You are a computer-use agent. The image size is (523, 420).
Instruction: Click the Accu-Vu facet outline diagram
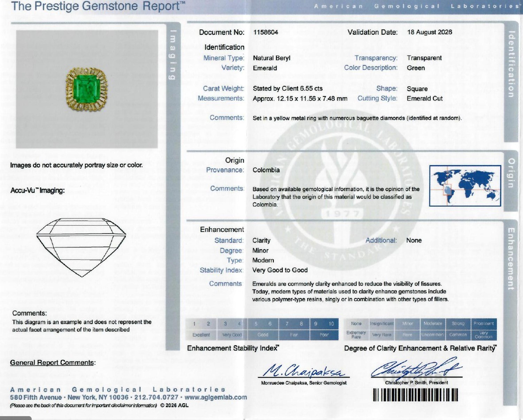81,247
